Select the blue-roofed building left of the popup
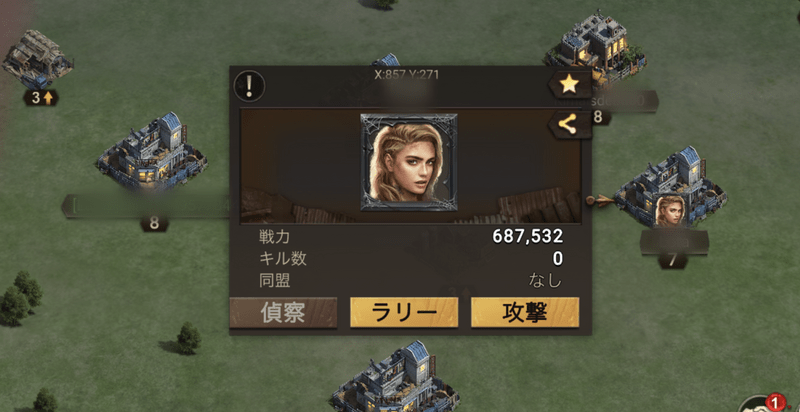 pyautogui.click(x=152, y=152)
